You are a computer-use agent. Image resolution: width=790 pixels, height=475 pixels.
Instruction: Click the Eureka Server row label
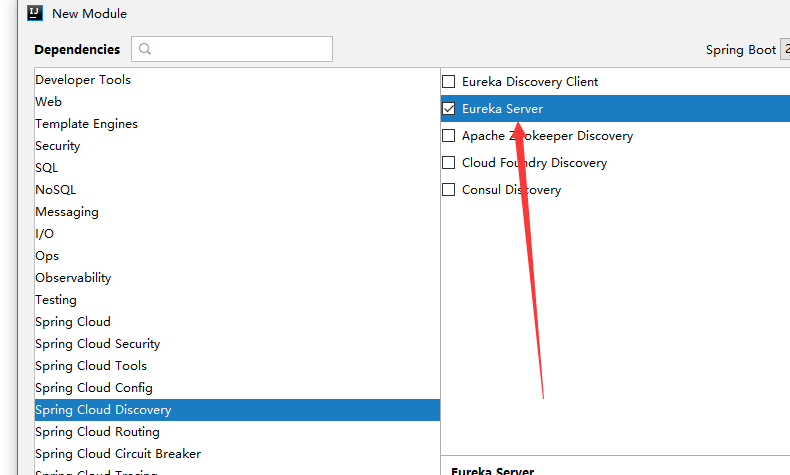502,109
